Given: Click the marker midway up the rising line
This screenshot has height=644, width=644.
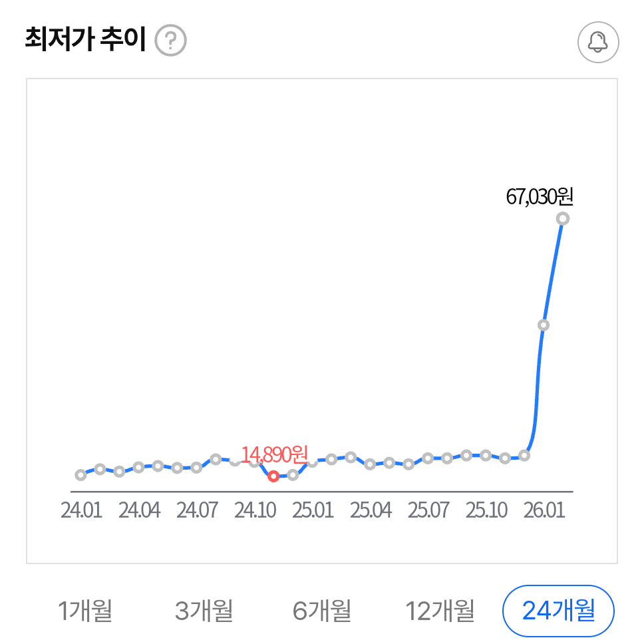Looking at the screenshot, I should pos(544,324).
